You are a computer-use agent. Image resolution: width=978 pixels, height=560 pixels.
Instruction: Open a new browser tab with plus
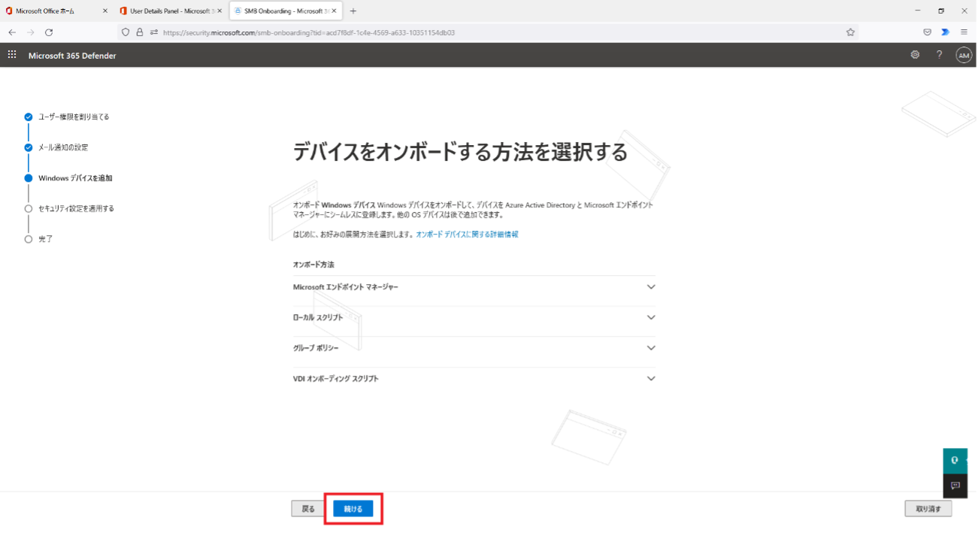coord(353,11)
